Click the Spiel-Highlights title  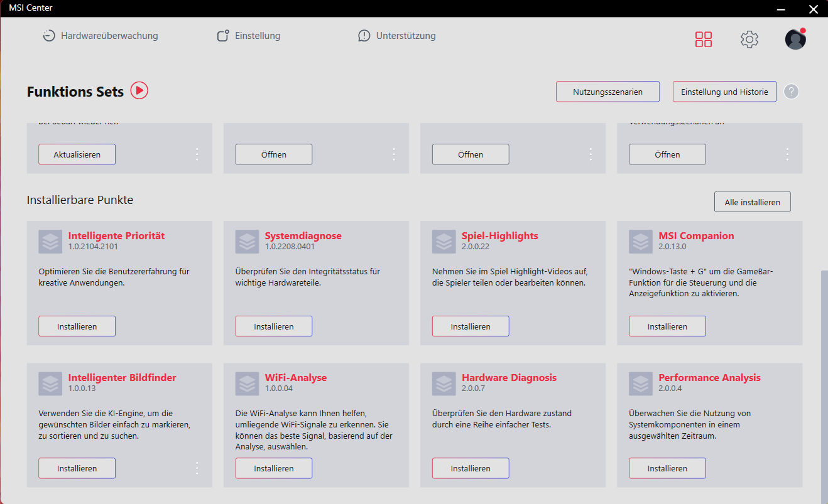(500, 236)
